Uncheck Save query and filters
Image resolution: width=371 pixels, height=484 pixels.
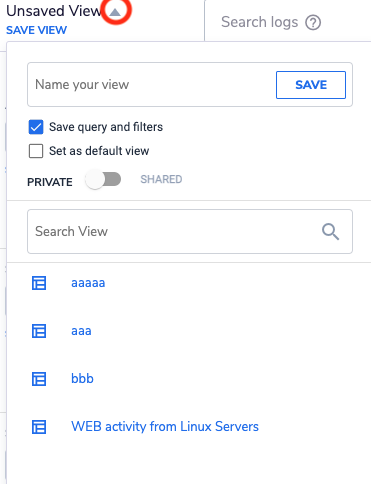[x=36, y=127]
